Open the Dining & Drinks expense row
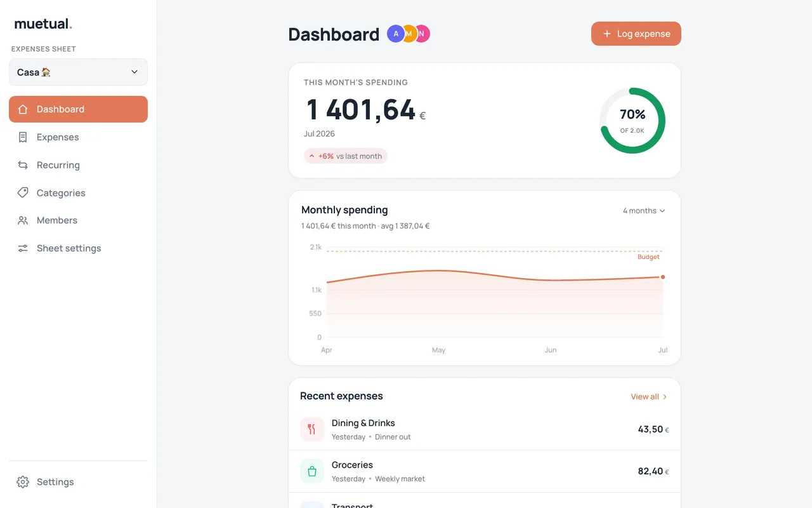812x508 pixels. [x=485, y=429]
